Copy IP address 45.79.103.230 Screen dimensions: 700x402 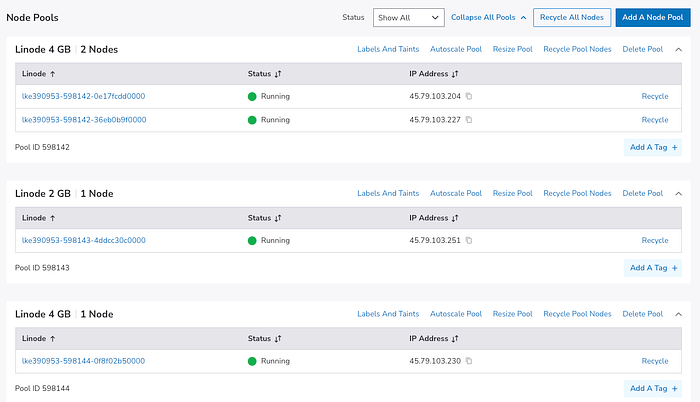(468, 361)
